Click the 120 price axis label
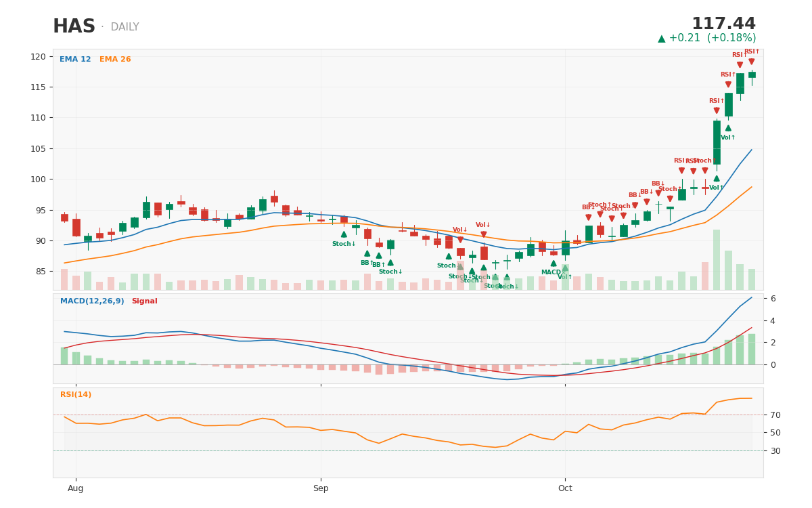The image size is (812, 508). [38, 56]
